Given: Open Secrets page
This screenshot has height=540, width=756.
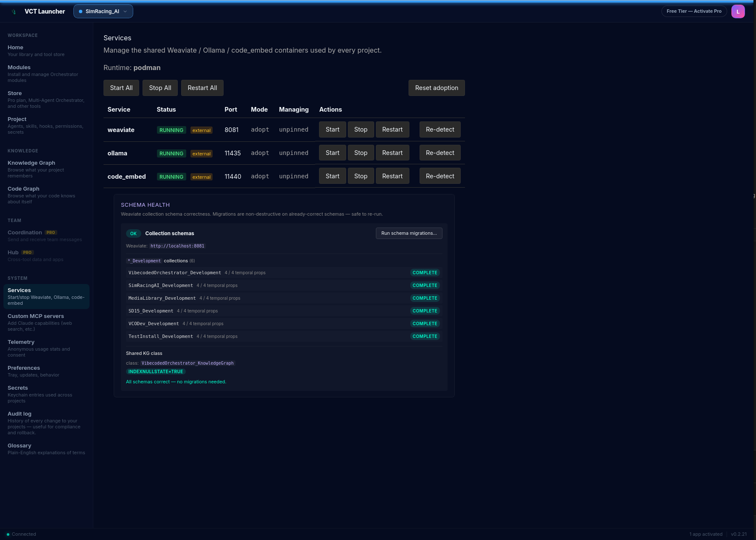Looking at the screenshot, I should coord(46,394).
